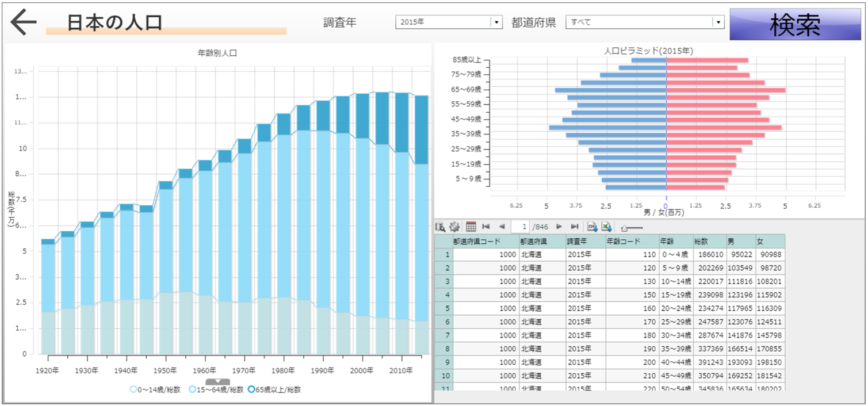Viewport: 868px width, 406px height.
Task: Export table to Excel file
Action: (606, 227)
